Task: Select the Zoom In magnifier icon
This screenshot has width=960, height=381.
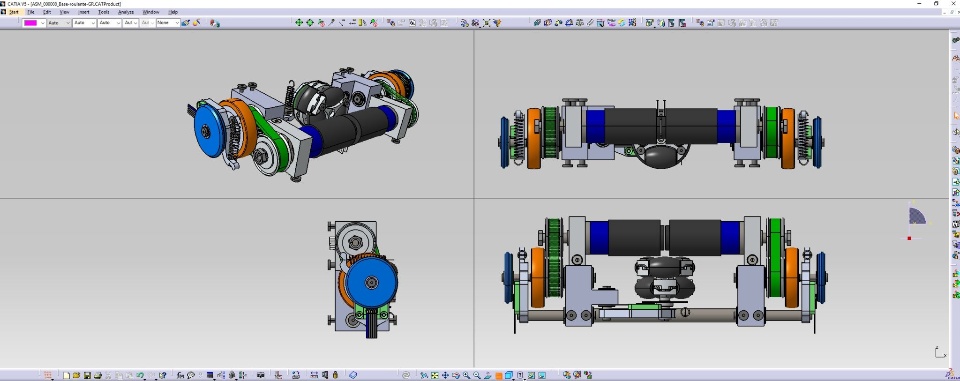Action: [x=467, y=375]
